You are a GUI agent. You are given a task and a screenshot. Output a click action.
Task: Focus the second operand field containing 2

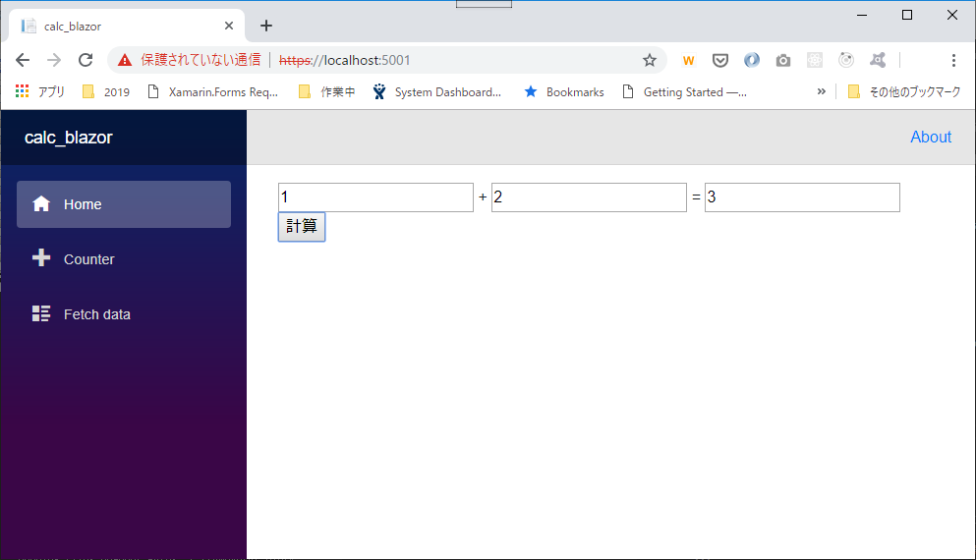click(x=589, y=197)
